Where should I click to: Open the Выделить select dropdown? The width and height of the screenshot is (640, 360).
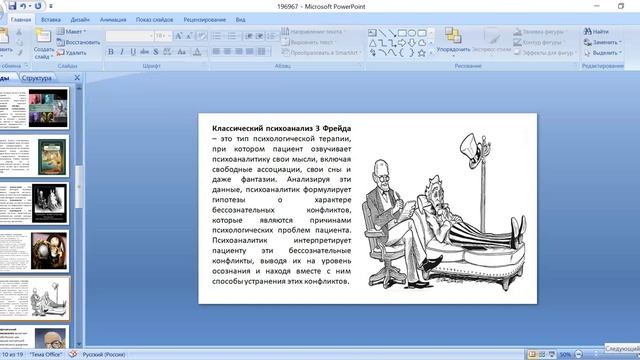pyautogui.click(x=602, y=53)
